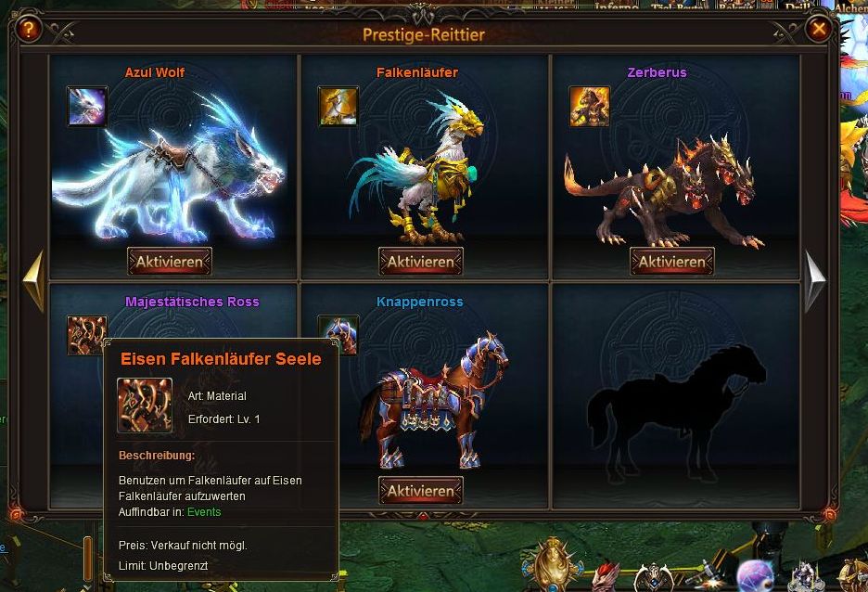
Task: Click the Azul Wolf soul icon
Action: click(x=87, y=107)
